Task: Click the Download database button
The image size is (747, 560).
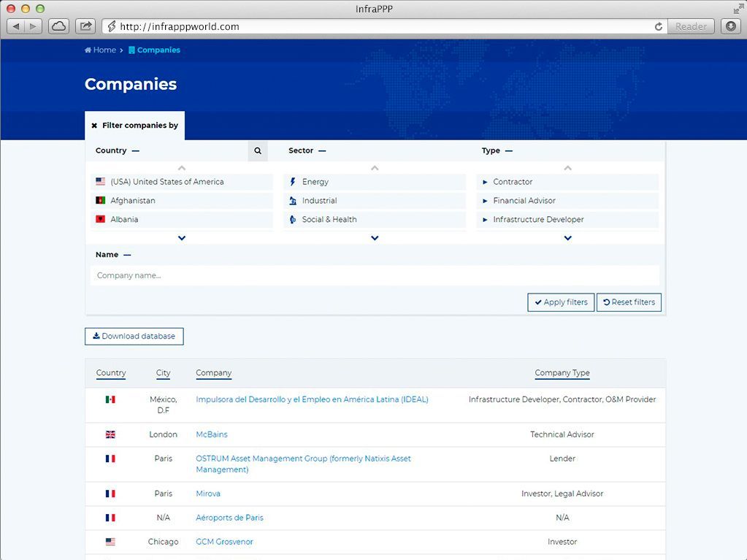Action: pyautogui.click(x=134, y=337)
